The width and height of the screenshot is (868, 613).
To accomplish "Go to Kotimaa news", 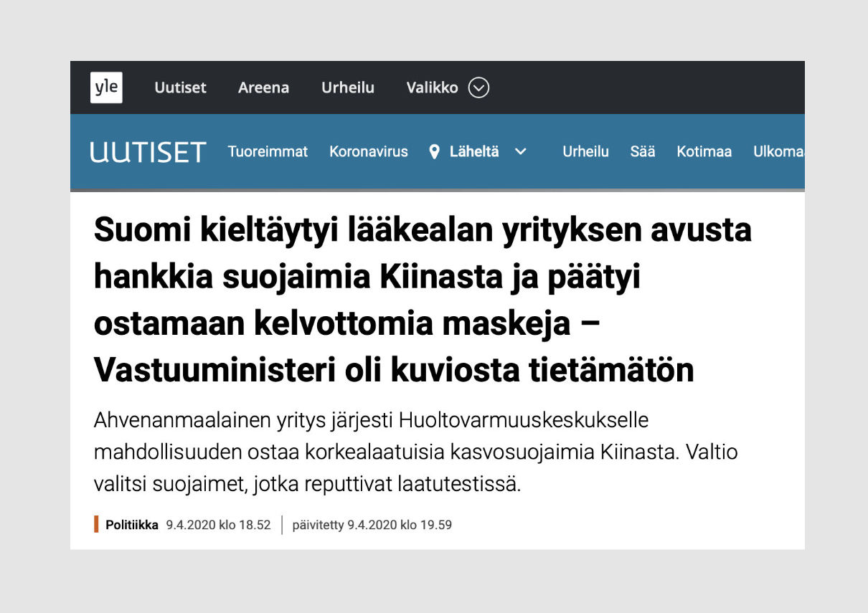I will (704, 152).
